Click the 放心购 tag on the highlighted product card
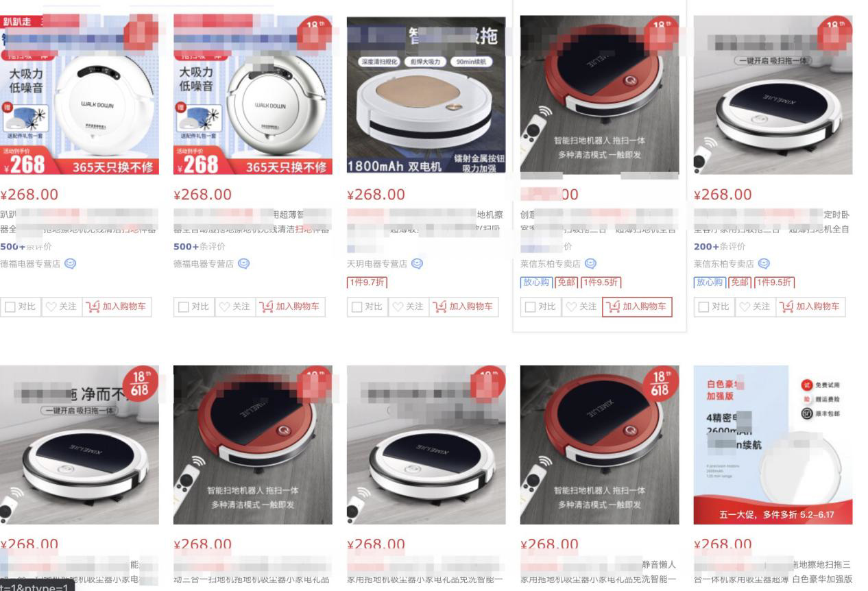 click(536, 282)
